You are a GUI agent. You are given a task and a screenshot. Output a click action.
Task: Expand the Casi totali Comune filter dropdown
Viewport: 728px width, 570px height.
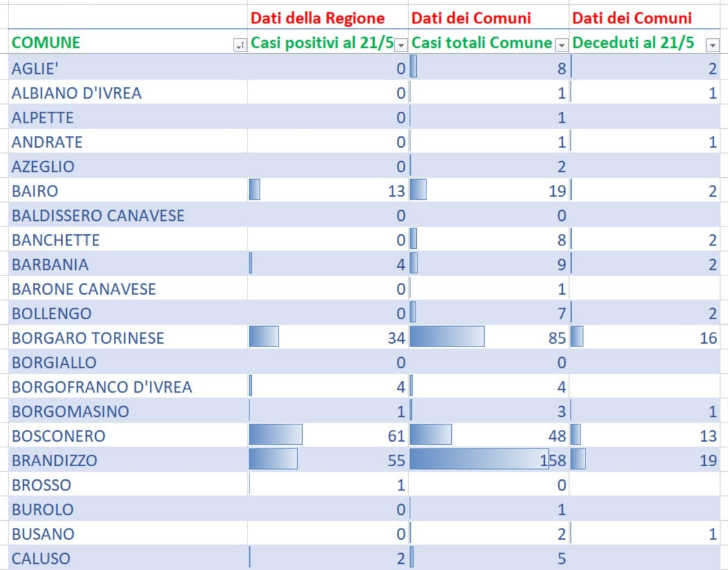pyautogui.click(x=562, y=45)
